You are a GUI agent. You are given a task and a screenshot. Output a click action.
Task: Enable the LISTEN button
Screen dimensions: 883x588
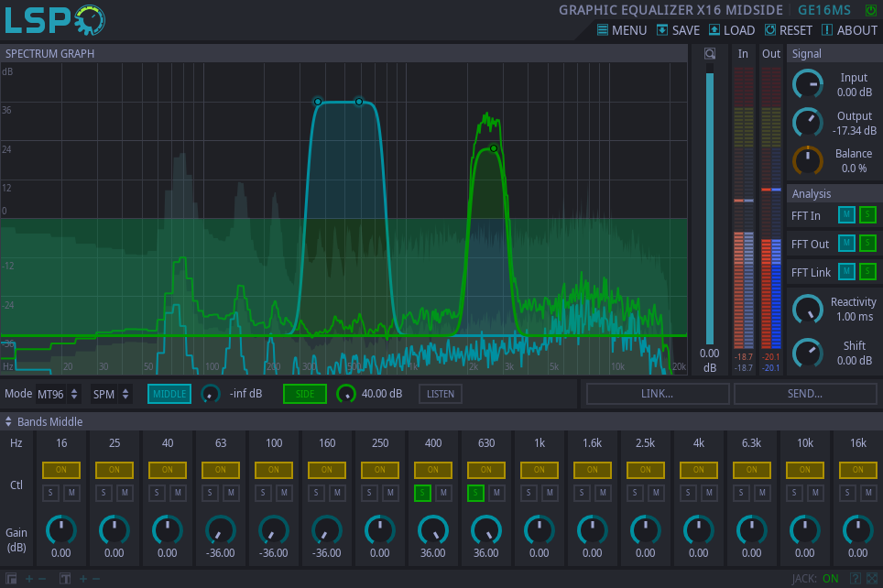click(441, 394)
